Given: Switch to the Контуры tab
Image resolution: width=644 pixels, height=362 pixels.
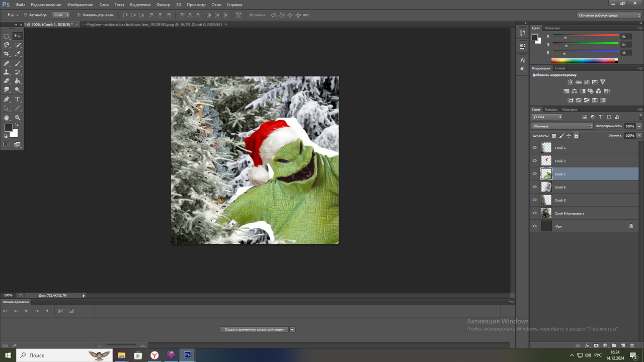Looking at the screenshot, I should coord(570,109).
